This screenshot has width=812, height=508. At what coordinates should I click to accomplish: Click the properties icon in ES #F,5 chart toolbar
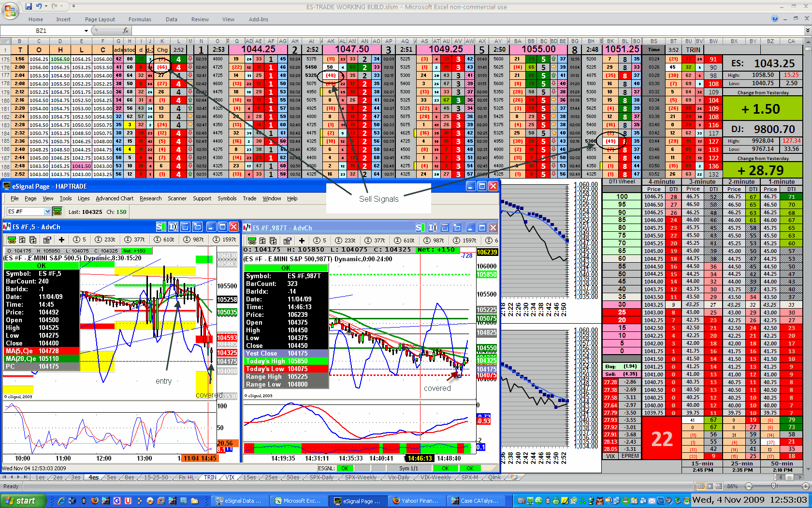(x=47, y=239)
